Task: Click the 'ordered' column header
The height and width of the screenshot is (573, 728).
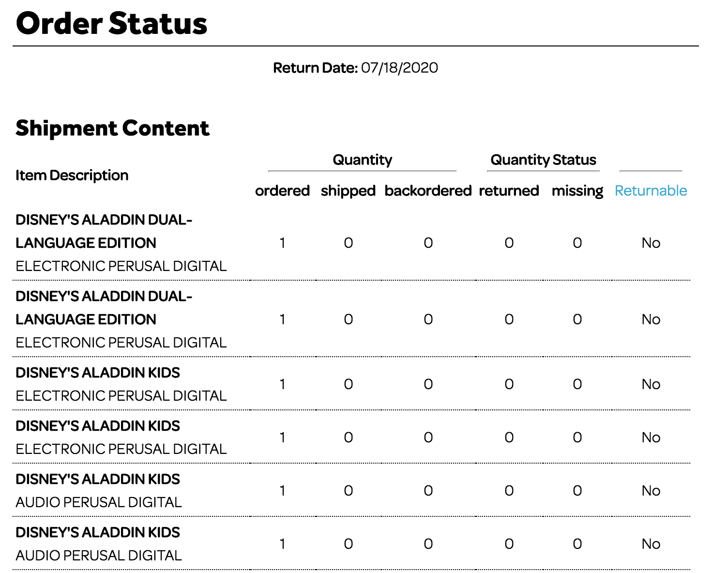Action: pos(282,191)
